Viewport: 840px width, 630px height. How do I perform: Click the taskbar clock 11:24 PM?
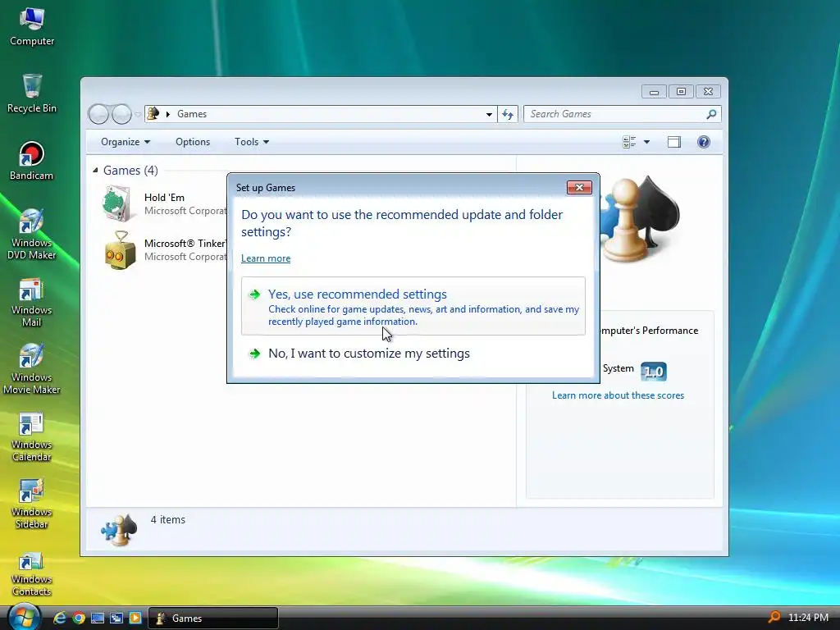click(808, 618)
